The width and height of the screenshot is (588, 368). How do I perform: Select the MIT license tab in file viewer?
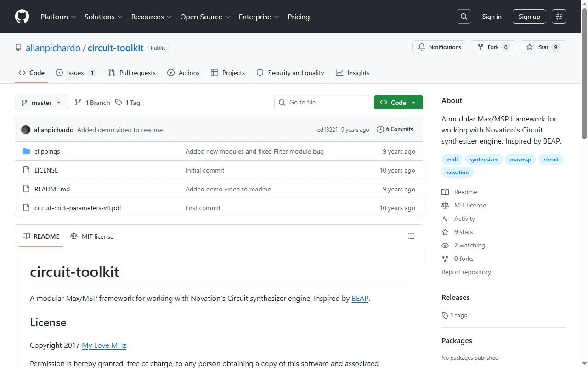click(x=92, y=236)
